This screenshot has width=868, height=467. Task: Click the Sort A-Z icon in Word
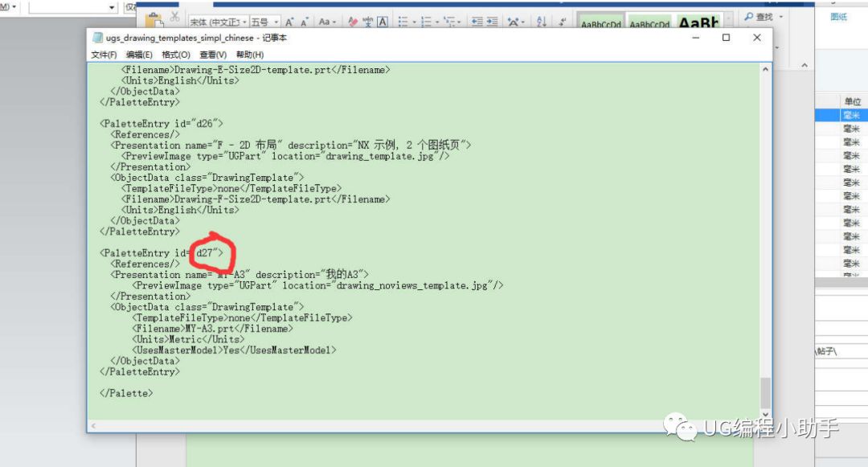tap(542, 23)
